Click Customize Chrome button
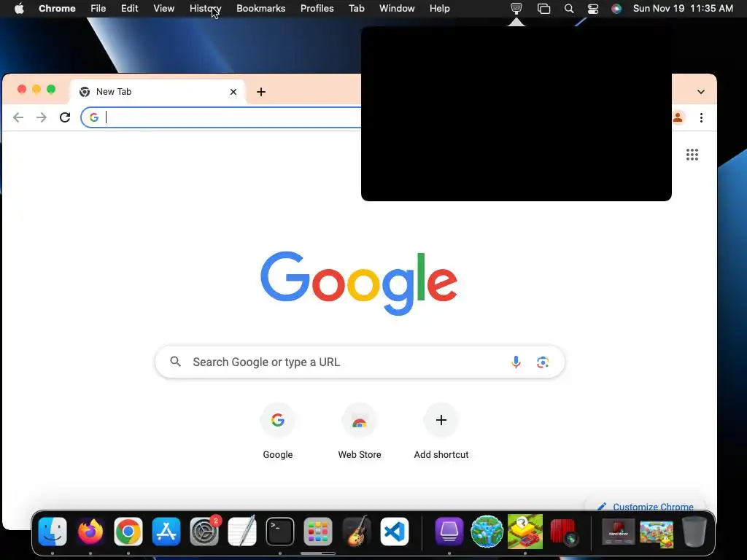 pyautogui.click(x=646, y=507)
